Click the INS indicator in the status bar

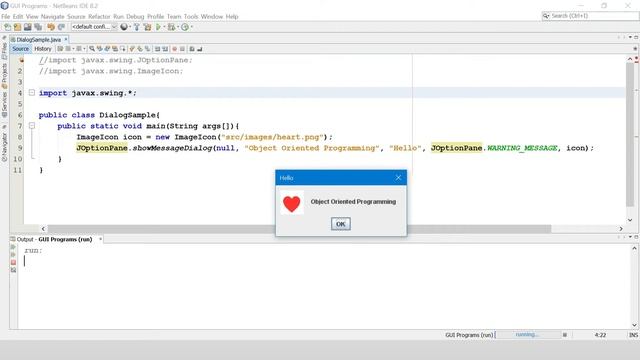tap(633, 335)
